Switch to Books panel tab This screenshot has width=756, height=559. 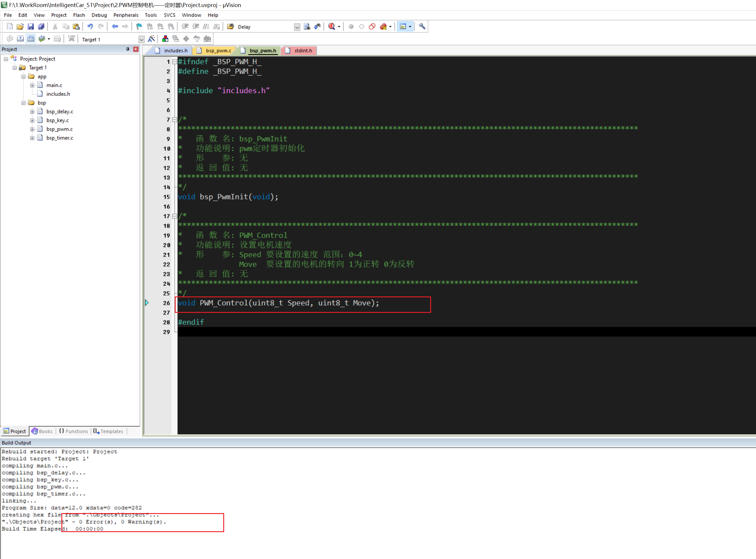42,432
